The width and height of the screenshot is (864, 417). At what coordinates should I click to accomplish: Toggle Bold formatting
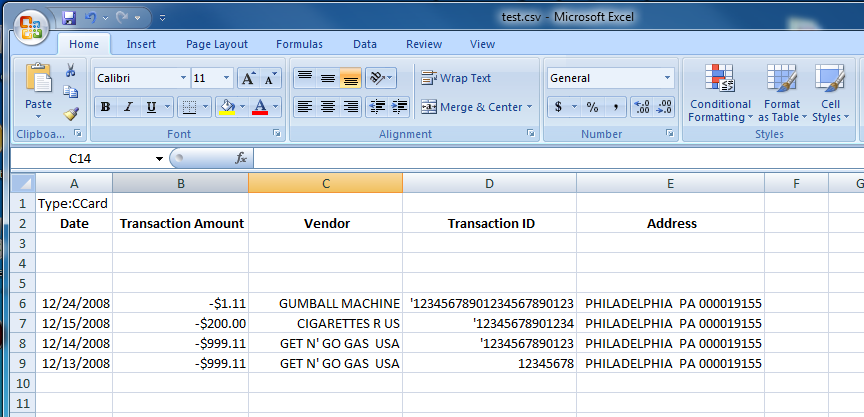tap(105, 107)
